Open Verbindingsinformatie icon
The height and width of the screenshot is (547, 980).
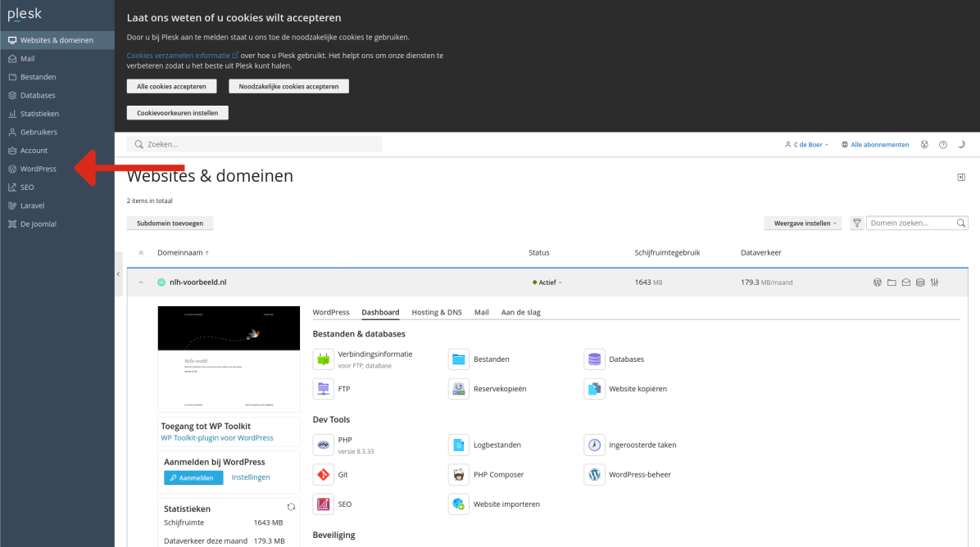click(x=323, y=359)
